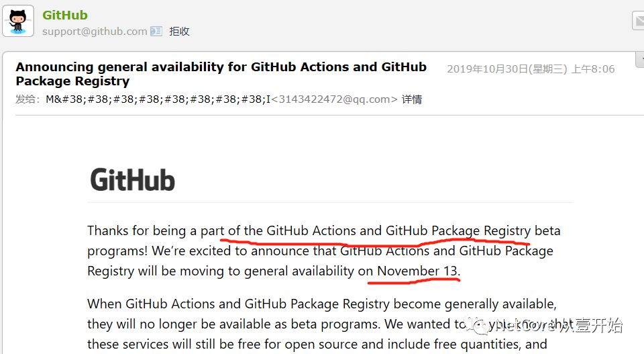Click the envelope icon at the top-right edge
Image resolution: width=644 pixels, height=354 pixels.
click(x=638, y=21)
